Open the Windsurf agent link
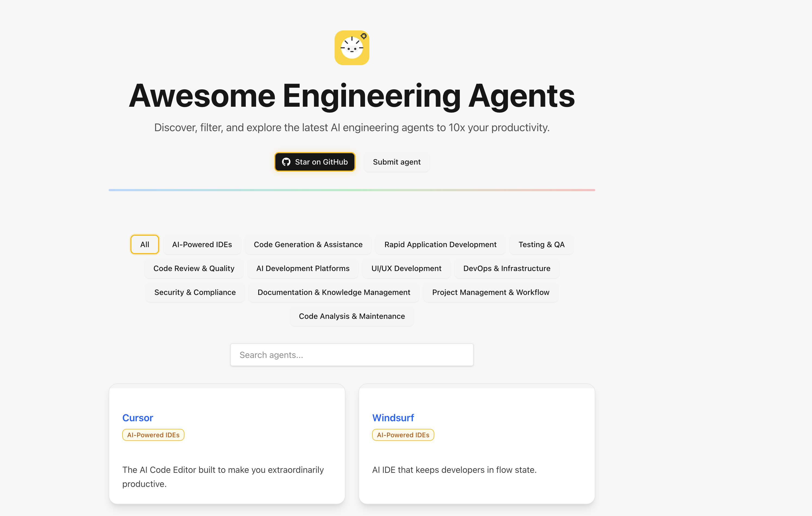Screen dimensions: 812x516 click(x=393, y=418)
